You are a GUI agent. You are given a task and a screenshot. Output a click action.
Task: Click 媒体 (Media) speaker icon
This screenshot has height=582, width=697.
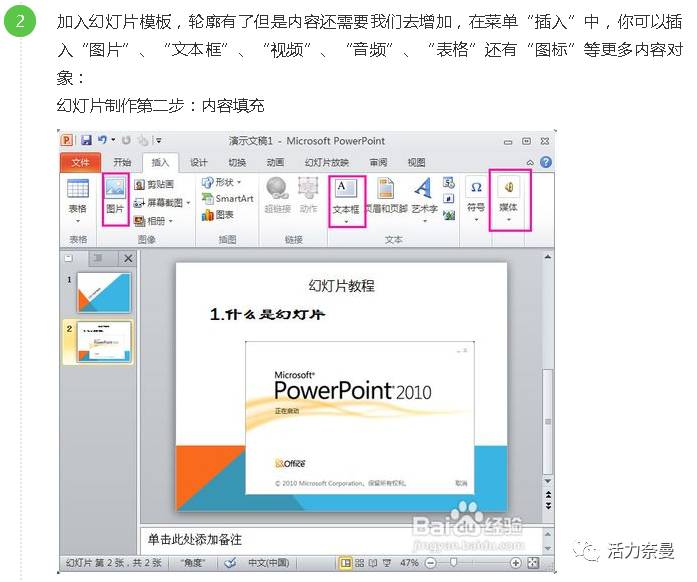tap(509, 187)
